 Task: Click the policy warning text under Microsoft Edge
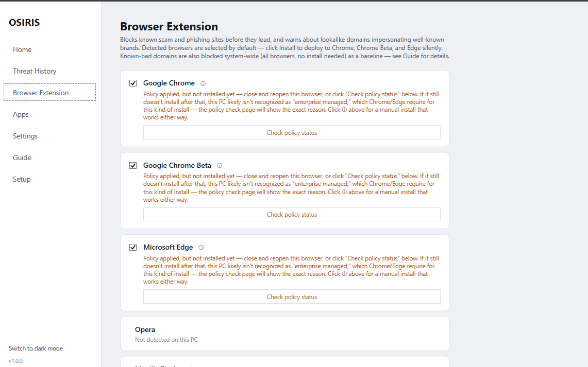pyautogui.click(x=291, y=270)
